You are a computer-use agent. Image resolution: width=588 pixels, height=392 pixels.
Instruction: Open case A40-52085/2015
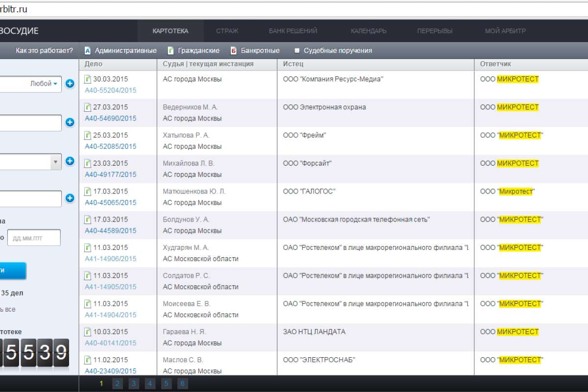[x=111, y=147]
